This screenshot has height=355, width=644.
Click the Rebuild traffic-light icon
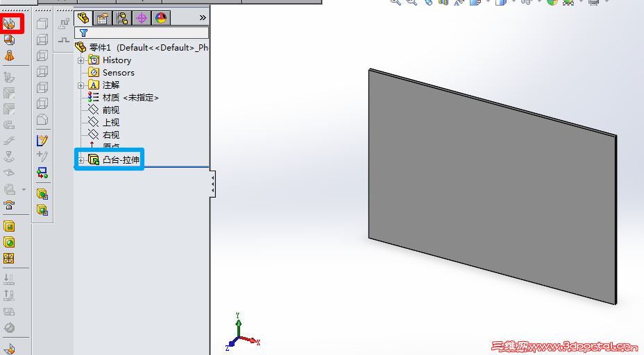[x=42, y=173]
